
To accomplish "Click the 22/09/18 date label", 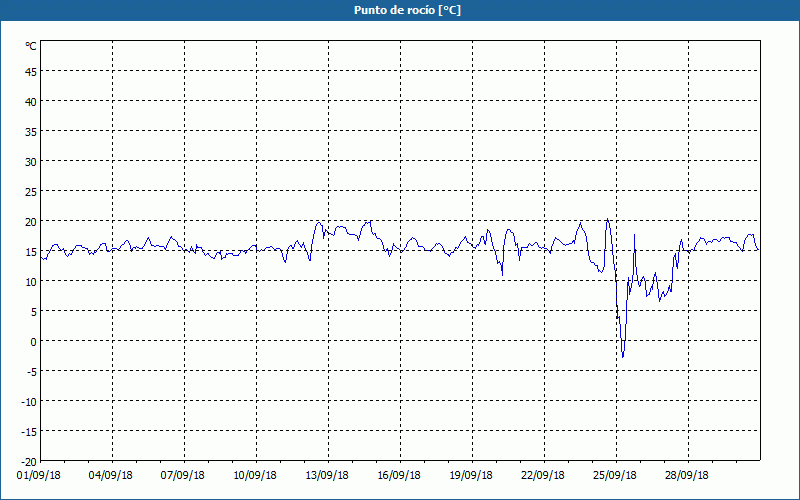I will [543, 476].
